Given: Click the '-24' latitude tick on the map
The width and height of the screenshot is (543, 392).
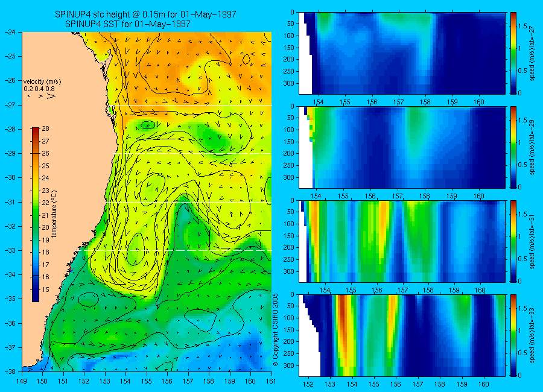Looking at the screenshot, I should [10, 32].
